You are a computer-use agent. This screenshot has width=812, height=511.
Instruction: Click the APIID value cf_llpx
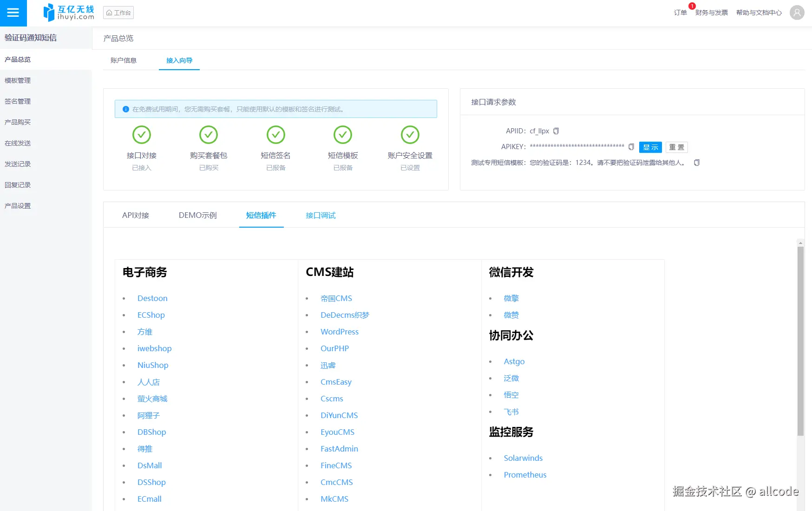(x=539, y=131)
